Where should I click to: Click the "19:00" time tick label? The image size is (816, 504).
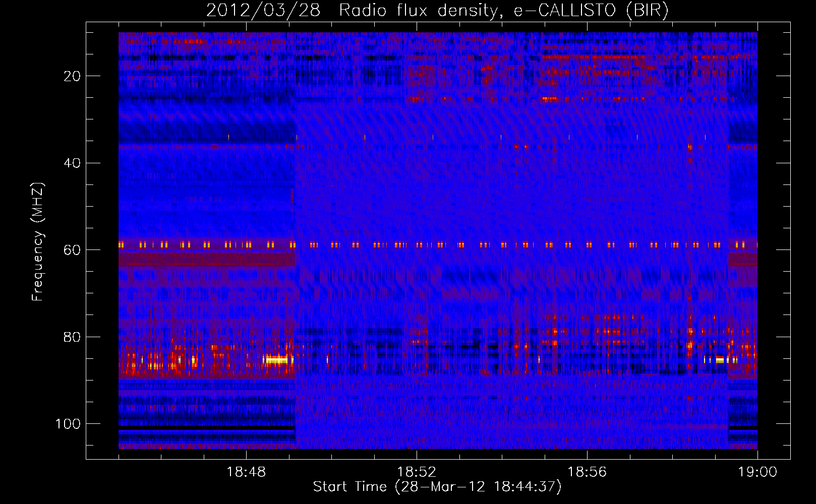(x=757, y=472)
